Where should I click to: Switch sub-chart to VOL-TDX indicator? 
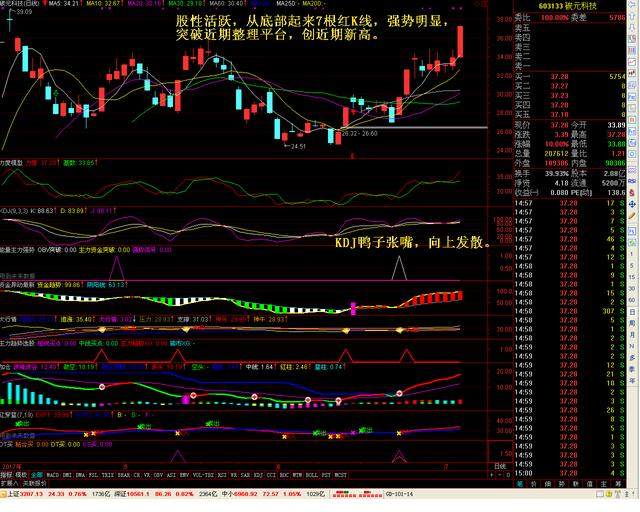pos(203,475)
